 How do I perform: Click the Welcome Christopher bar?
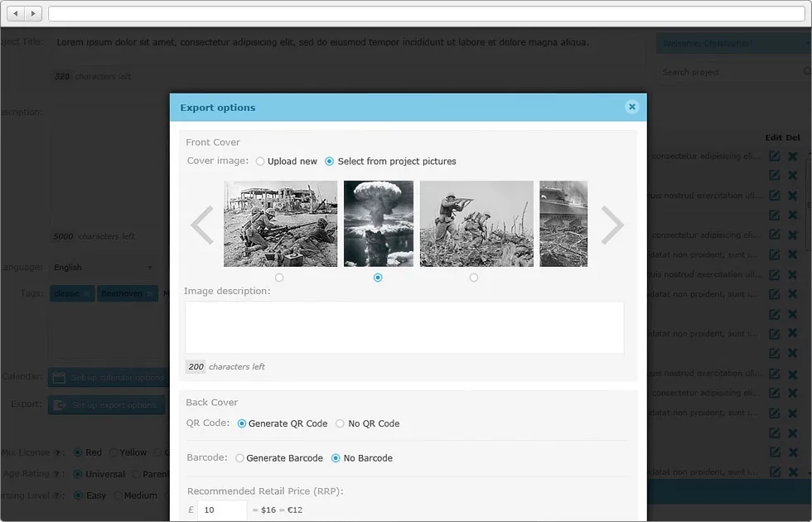tap(734, 43)
